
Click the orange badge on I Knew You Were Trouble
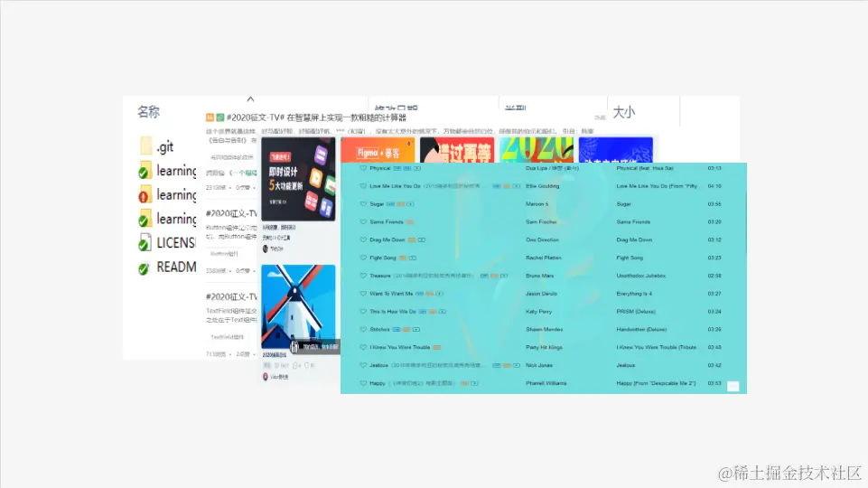coord(437,347)
